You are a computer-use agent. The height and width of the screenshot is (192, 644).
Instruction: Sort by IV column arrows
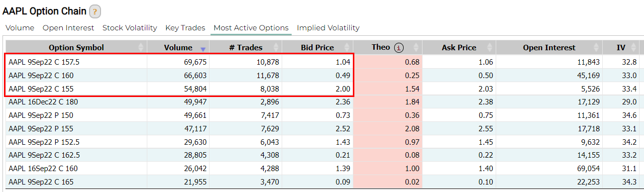coord(634,48)
